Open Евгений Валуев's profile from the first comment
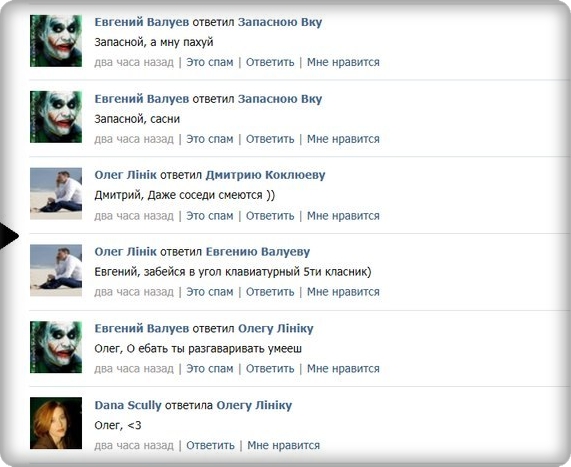 coord(142,22)
